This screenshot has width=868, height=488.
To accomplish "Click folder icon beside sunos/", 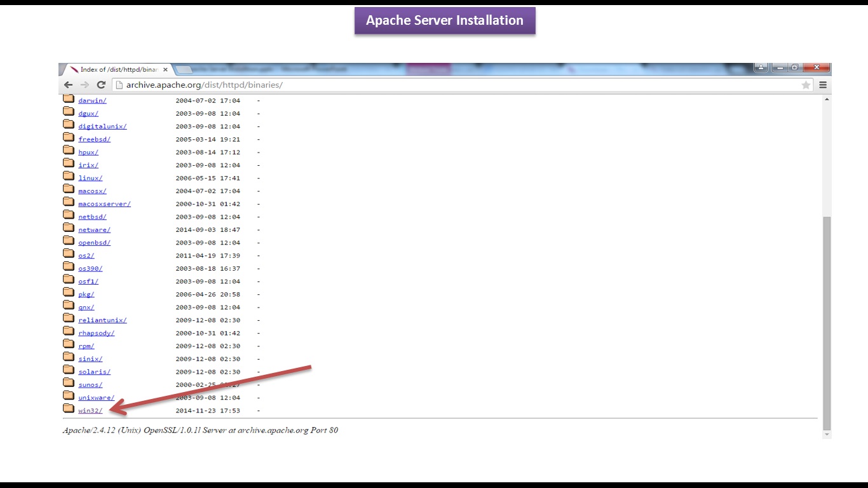I will coord(69,383).
